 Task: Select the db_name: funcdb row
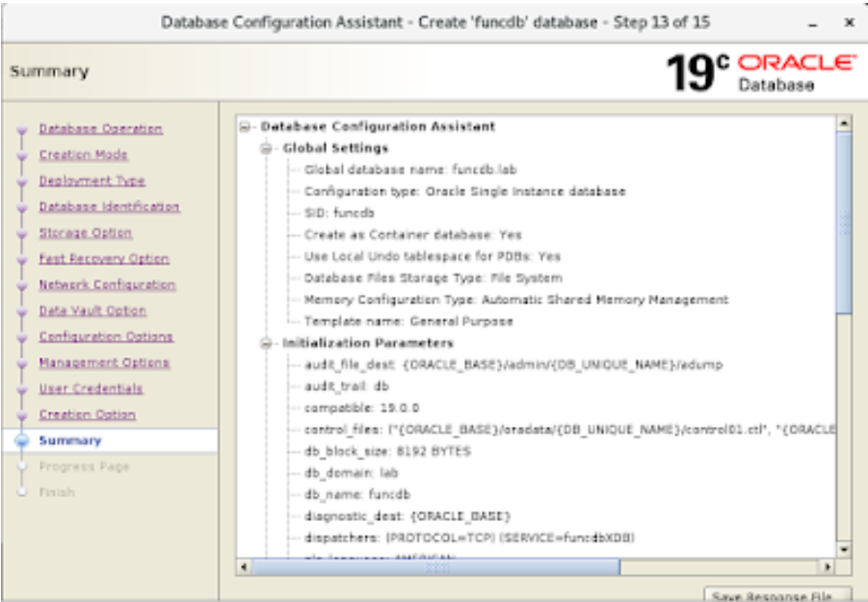pos(357,494)
